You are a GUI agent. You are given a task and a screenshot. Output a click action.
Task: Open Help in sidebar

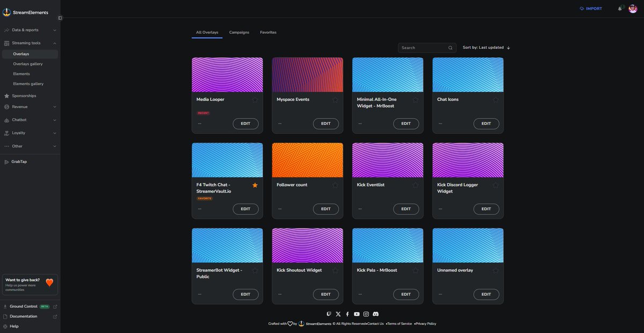[14, 327]
